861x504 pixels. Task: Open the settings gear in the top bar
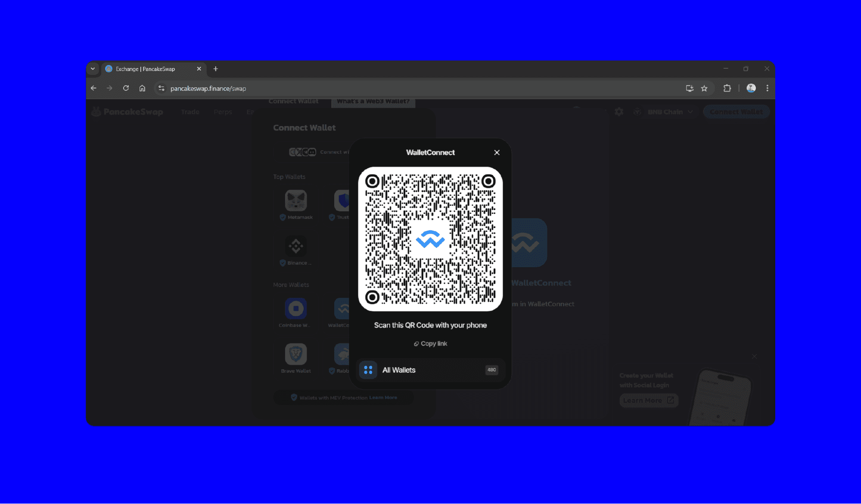619,111
